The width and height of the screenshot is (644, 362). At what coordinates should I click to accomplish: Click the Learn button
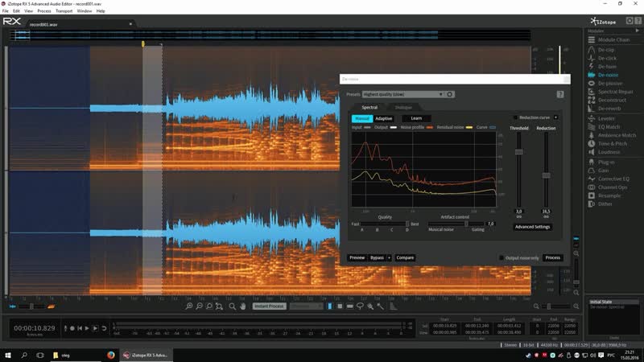pyautogui.click(x=416, y=118)
